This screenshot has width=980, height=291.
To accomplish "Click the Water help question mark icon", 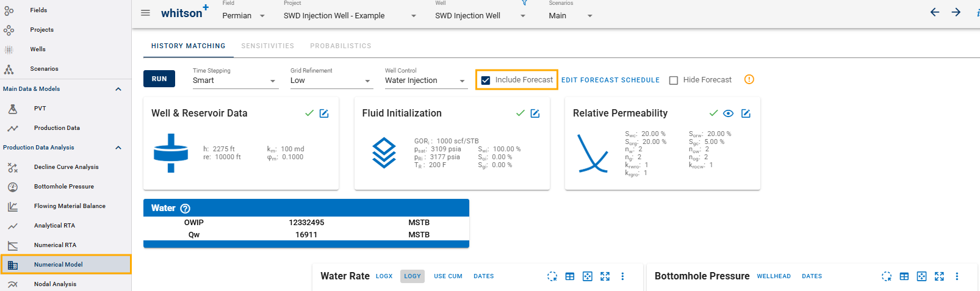I will pyautogui.click(x=186, y=209).
